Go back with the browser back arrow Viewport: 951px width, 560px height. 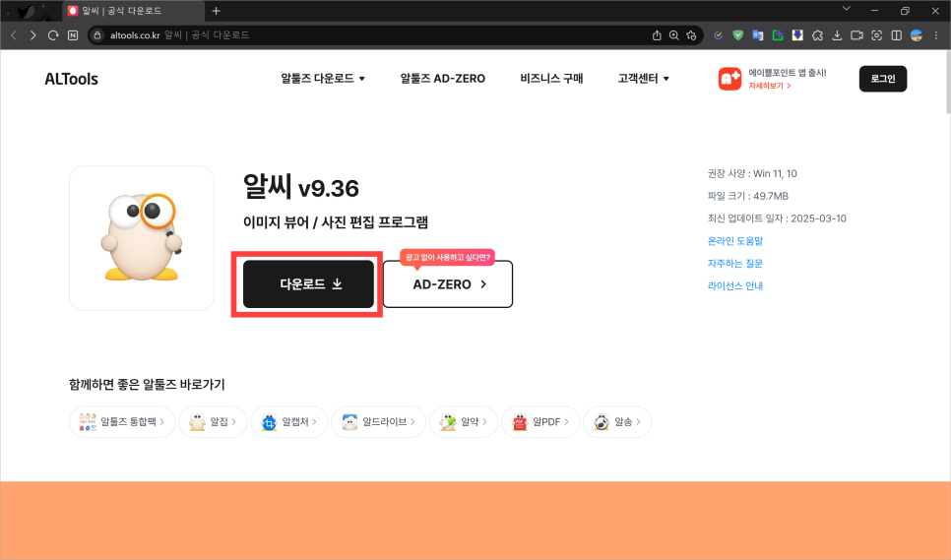pos(14,35)
